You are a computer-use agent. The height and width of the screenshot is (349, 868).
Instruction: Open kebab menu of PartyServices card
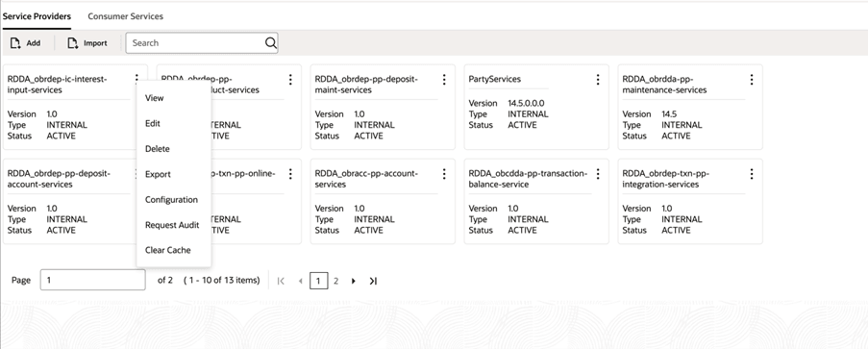598,79
